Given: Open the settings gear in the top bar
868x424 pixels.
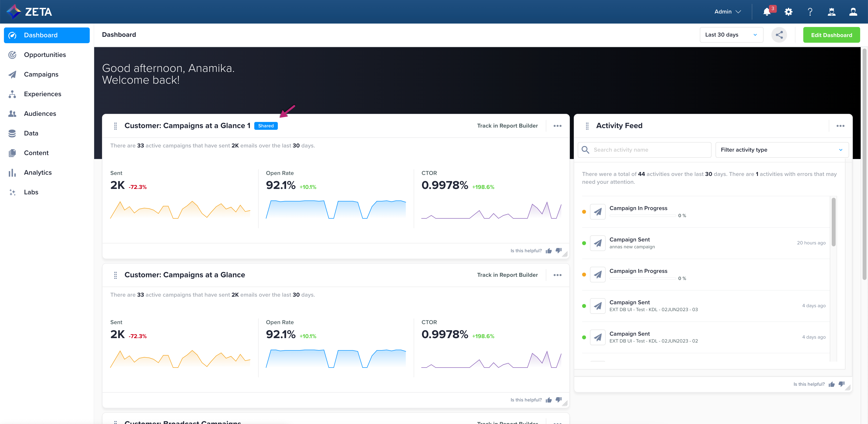Looking at the screenshot, I should coord(789,12).
